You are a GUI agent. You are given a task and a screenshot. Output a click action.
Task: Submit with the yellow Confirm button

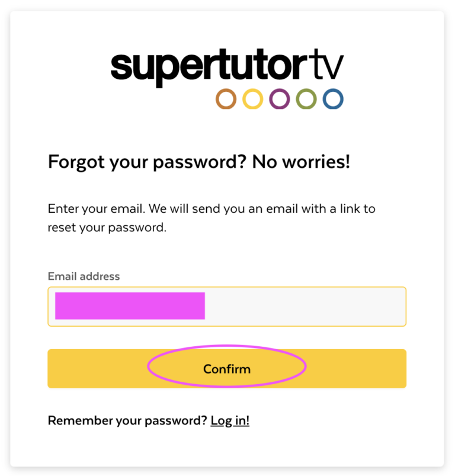227,369
